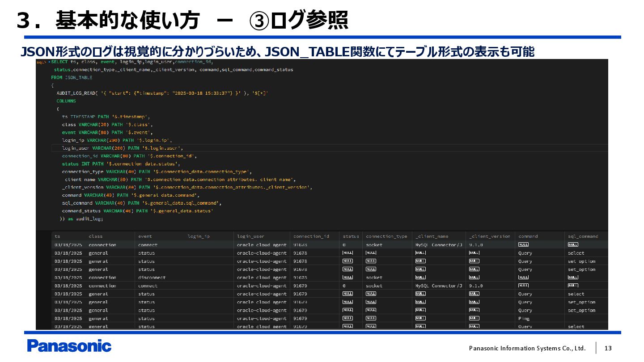Click the Panasonic logo in the footer
Image resolution: width=644 pixels, height=362 pixels.
click(x=69, y=346)
